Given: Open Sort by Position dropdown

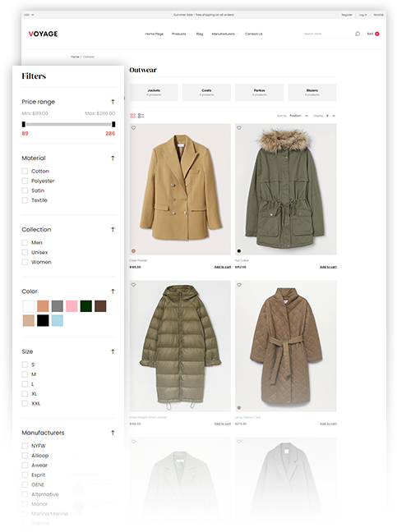Looking at the screenshot, I should click(x=298, y=116).
